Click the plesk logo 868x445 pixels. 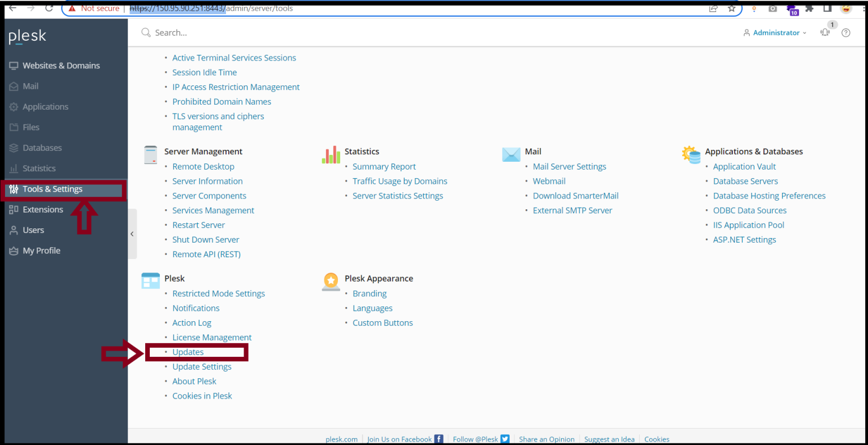pyautogui.click(x=27, y=37)
